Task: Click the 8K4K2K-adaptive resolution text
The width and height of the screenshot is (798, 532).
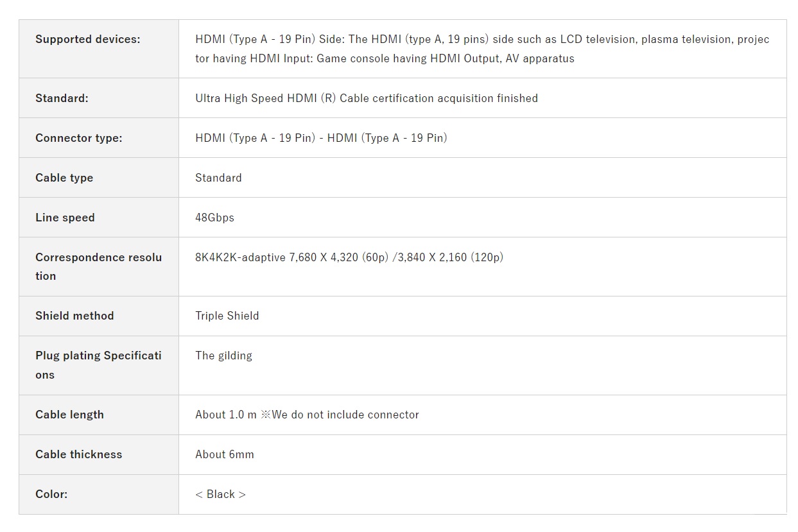Action: (349, 257)
